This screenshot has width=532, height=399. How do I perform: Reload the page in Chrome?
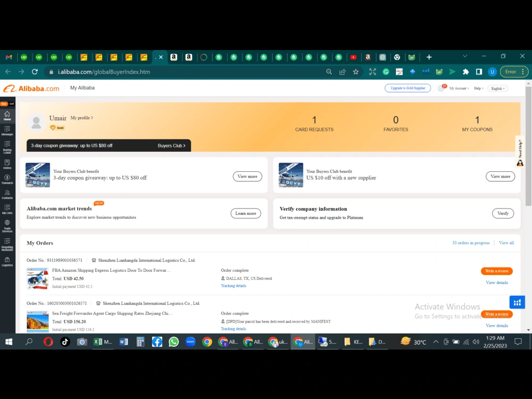point(35,72)
